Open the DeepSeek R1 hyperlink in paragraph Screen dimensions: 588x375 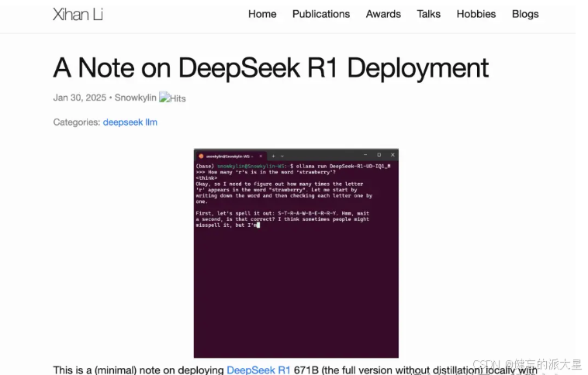258,370
